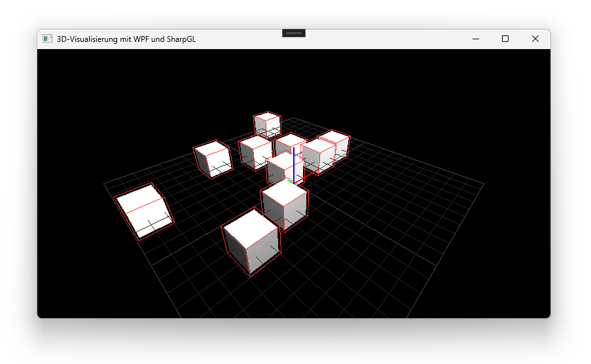Select the large flat cube at far left
Viewport: 591px width, 364px height.
pyautogui.click(x=144, y=211)
